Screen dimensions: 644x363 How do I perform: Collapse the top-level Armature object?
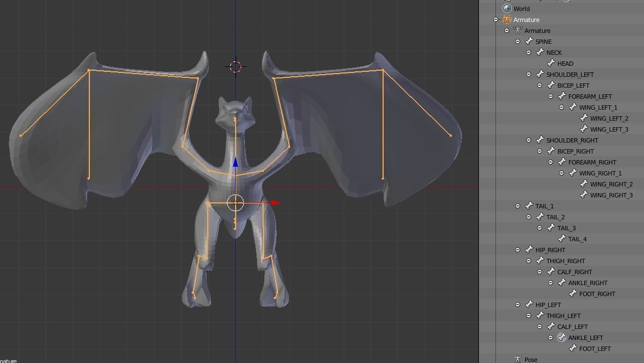pyautogui.click(x=495, y=20)
